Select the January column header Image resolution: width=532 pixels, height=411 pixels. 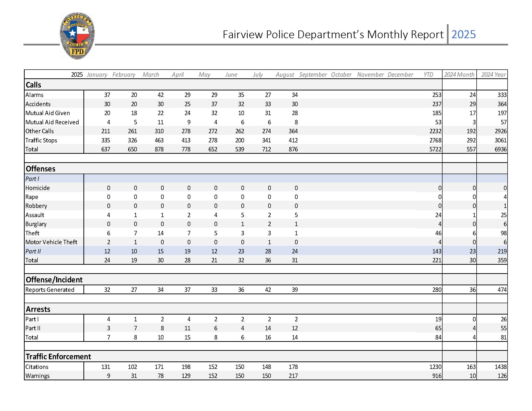click(x=97, y=75)
